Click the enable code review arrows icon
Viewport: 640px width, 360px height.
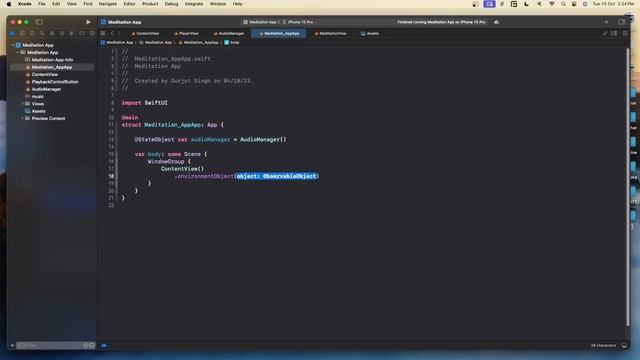point(605,33)
